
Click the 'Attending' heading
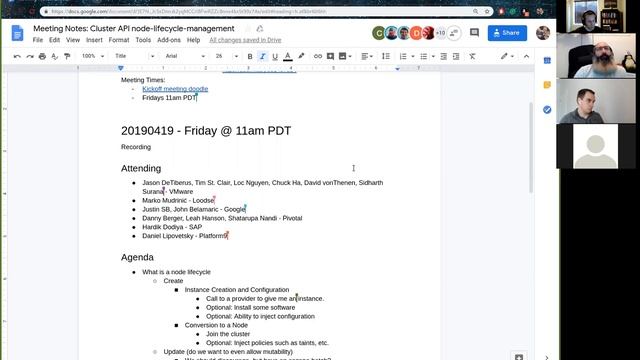point(141,168)
